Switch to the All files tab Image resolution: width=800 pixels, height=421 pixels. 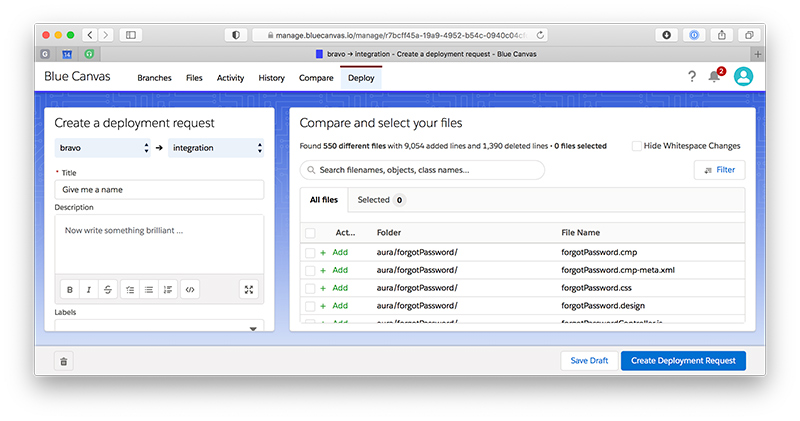click(x=324, y=200)
